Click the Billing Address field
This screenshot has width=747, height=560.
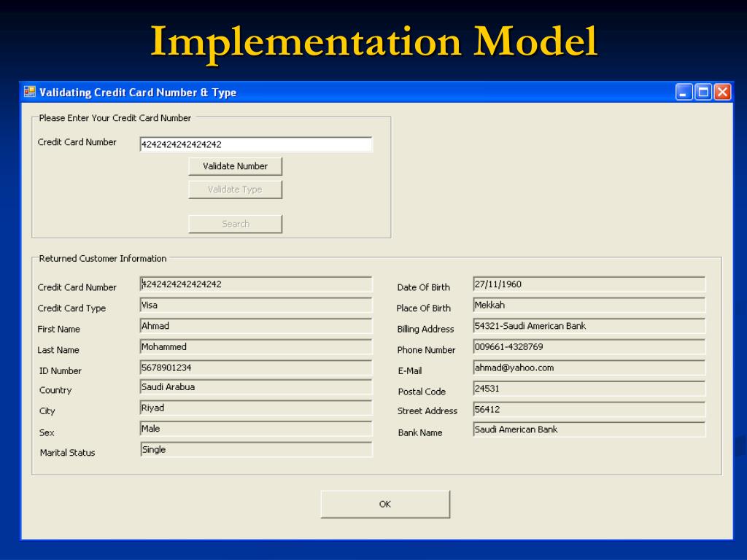(x=589, y=326)
